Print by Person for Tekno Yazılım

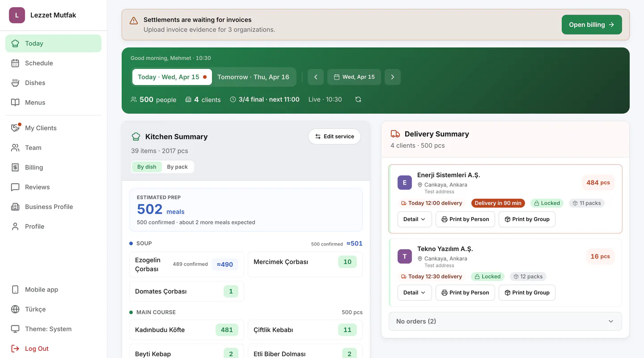pyautogui.click(x=465, y=293)
